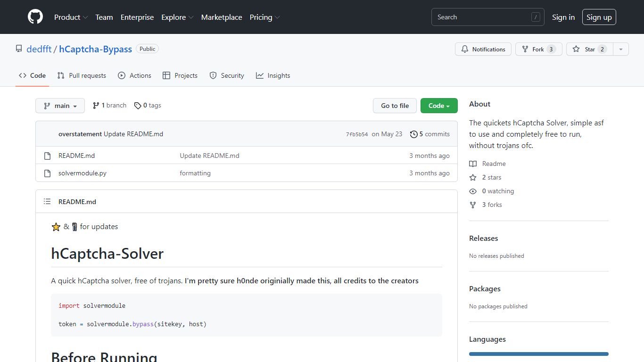644x362 pixels.
Task: Click the file icon for README.md row
Action: [47, 156]
